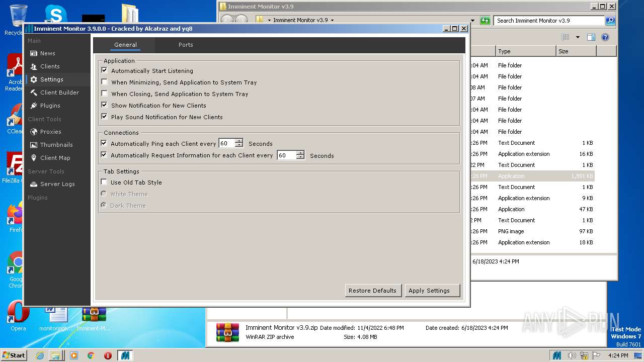Viewport: 644px width, 362px height.
Task: Enable When Minimizing, Send to System Tray
Action: tap(104, 82)
